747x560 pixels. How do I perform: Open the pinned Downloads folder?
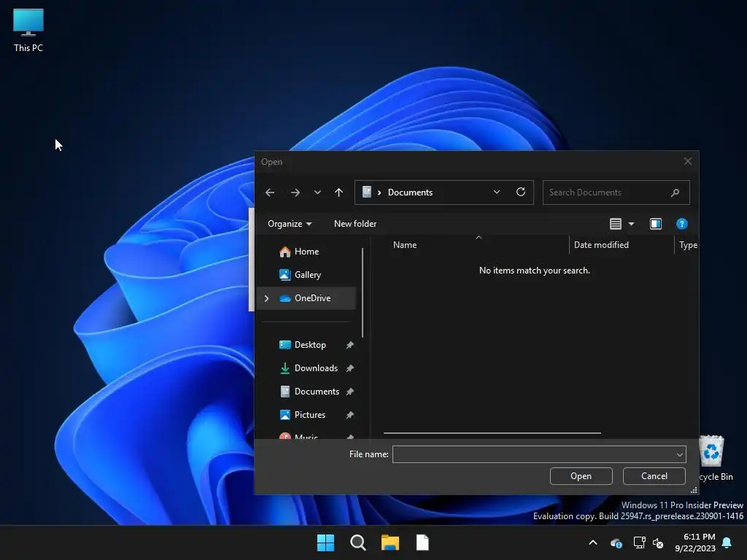pos(315,368)
